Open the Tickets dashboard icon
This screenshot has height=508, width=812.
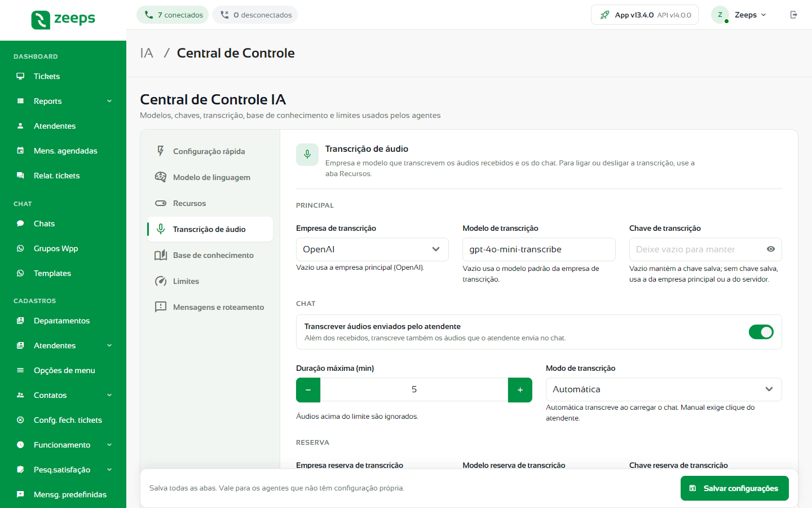coord(20,76)
